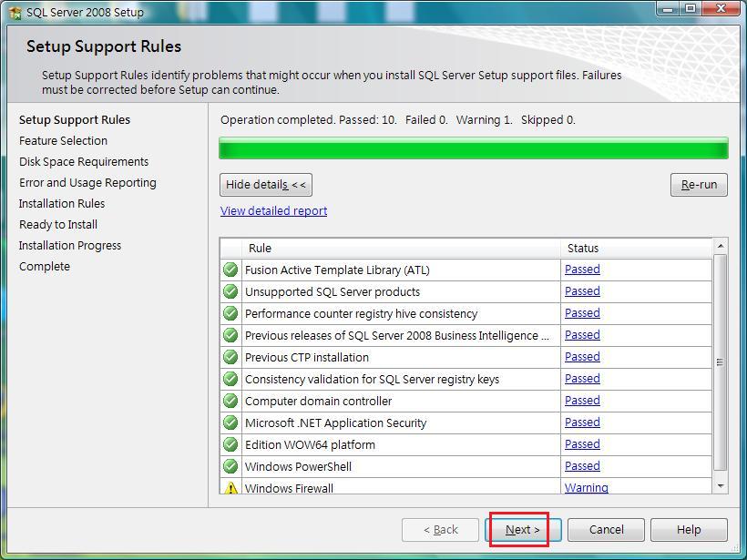Click 'Unsupported SQL Server products' rule text

coord(333,292)
